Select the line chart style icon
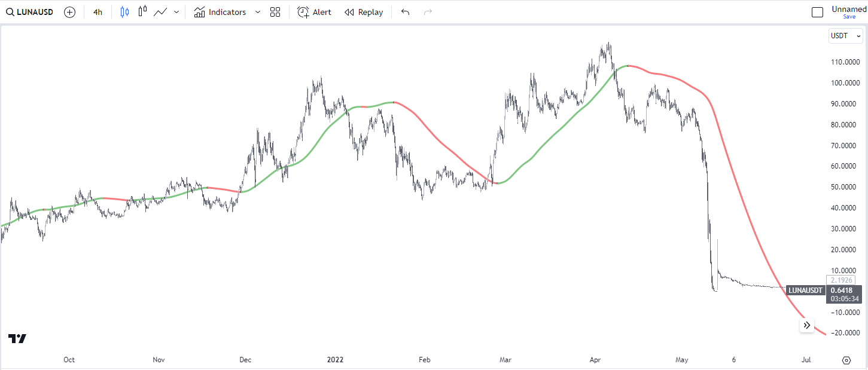 pos(160,12)
